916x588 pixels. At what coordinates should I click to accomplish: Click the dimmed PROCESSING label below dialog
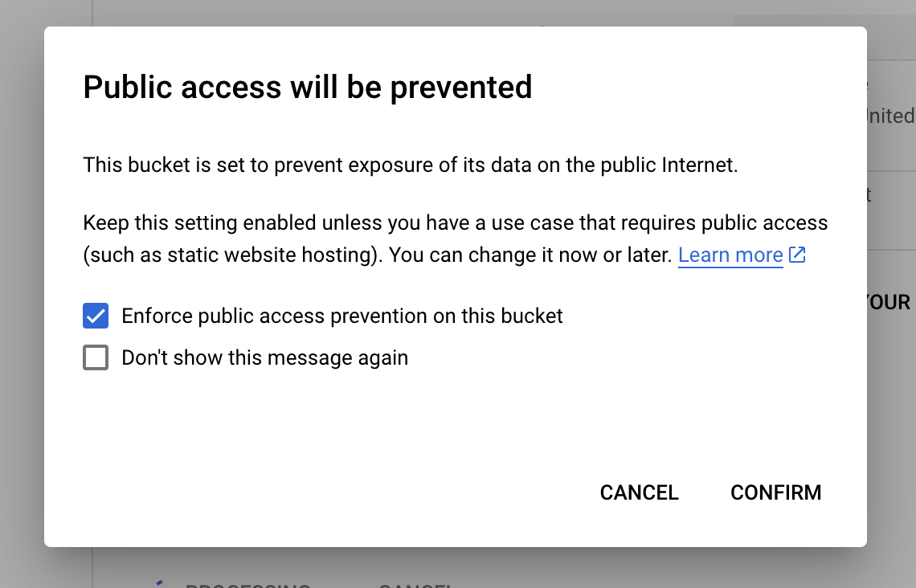pyautogui.click(x=247, y=584)
